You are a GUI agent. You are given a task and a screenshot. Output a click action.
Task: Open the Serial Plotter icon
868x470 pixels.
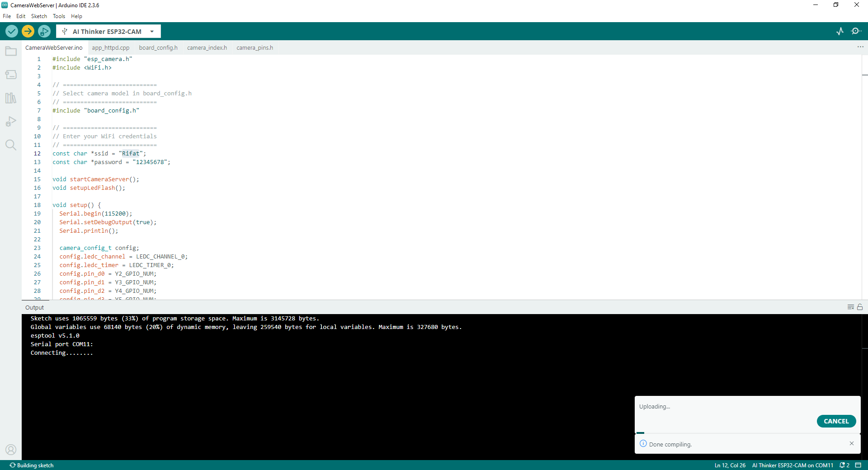tap(840, 31)
